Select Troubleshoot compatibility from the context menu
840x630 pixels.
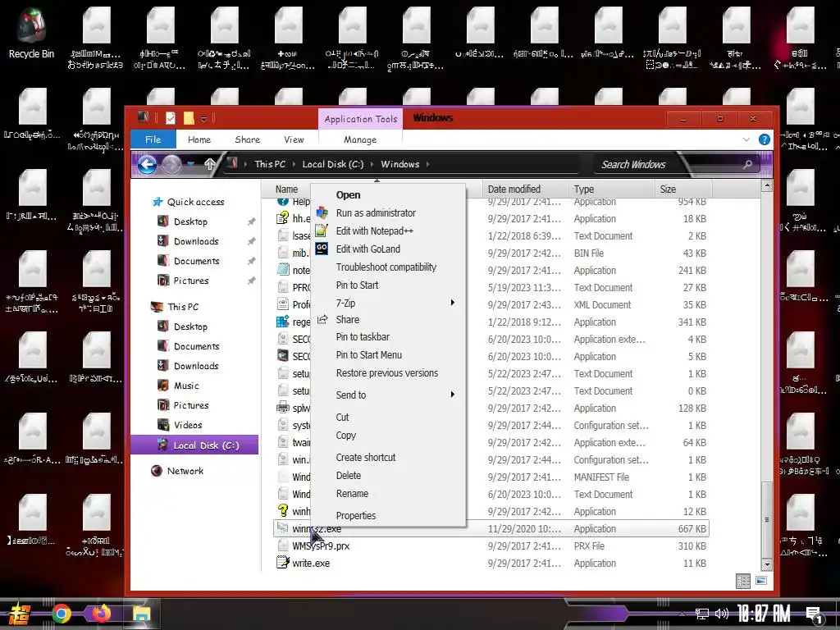click(386, 267)
